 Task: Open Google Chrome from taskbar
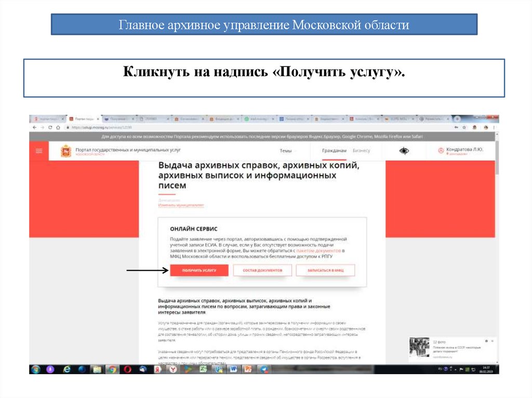(112, 370)
